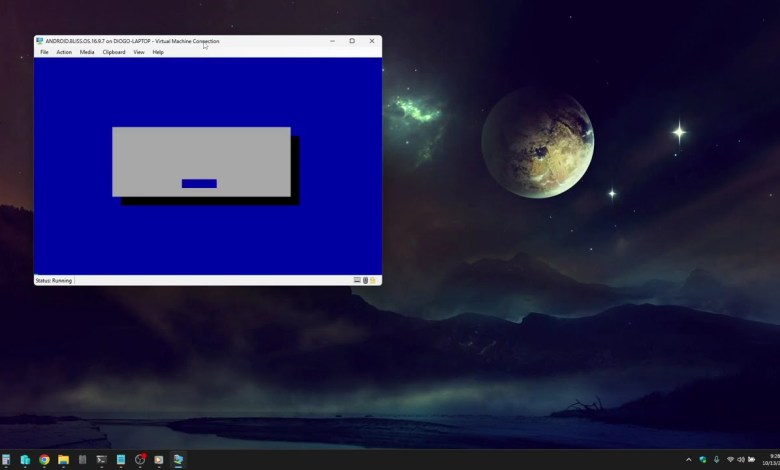The height and width of the screenshot is (470, 780).
Task: Open the View menu
Action: pyautogui.click(x=139, y=52)
